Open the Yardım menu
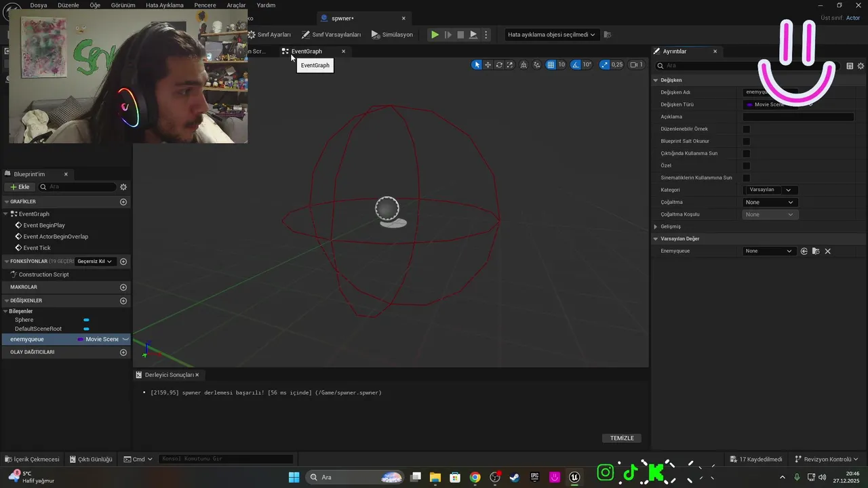This screenshot has width=868, height=488. (266, 5)
